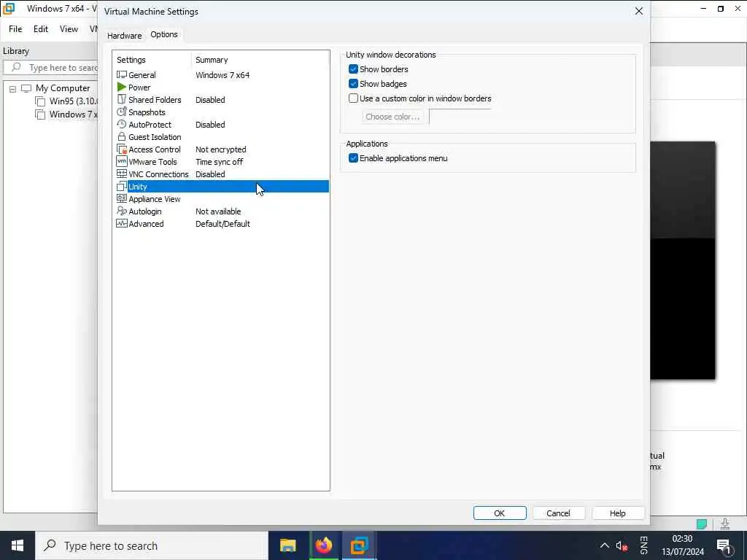Open the File menu in VMware
The height and width of the screenshot is (560, 747).
click(15, 29)
